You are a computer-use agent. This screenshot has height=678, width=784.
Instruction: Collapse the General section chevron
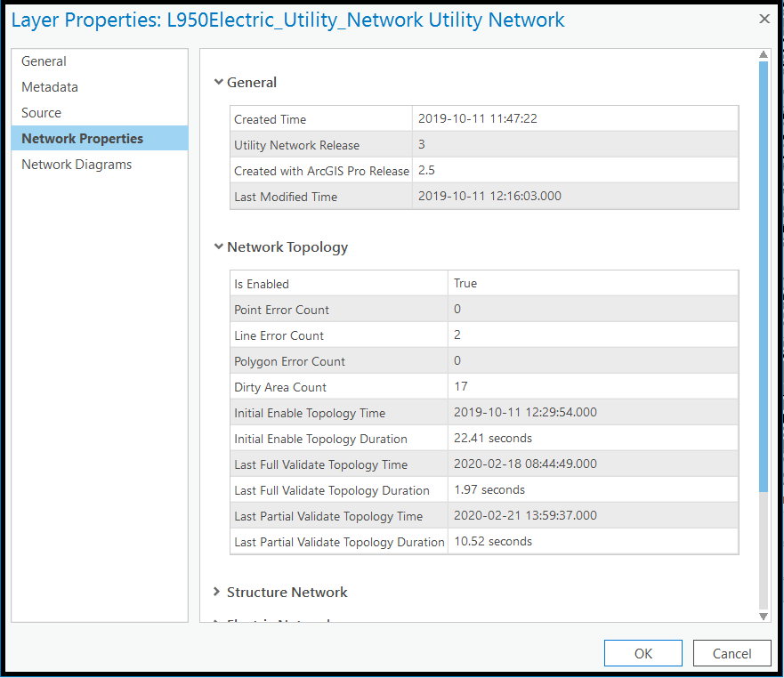point(219,82)
